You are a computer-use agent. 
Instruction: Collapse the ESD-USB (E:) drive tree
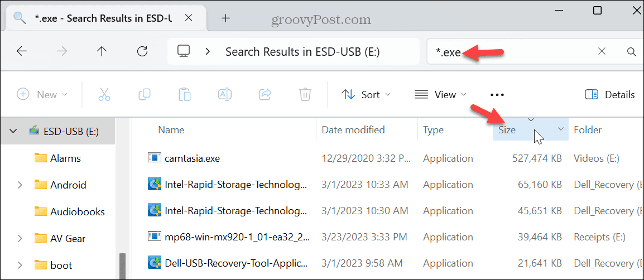[13, 132]
